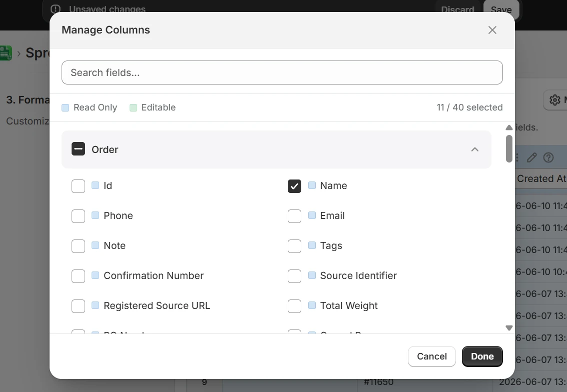567x392 pixels.
Task: Check the Id field checkbox
Action: click(78, 186)
